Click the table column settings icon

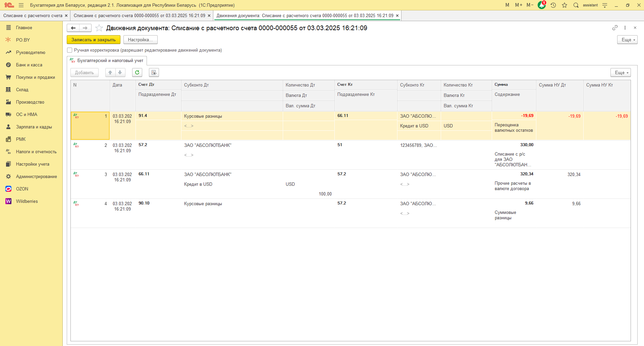point(154,72)
